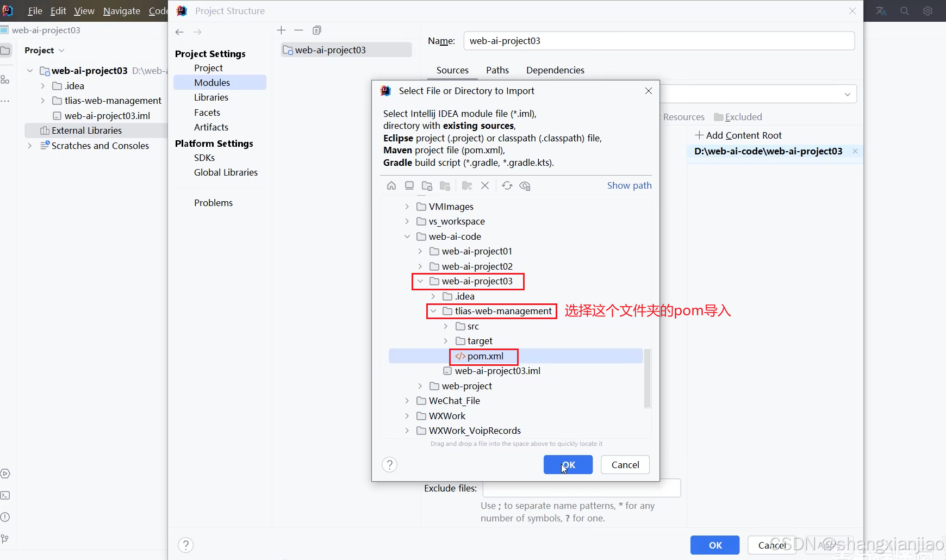Viewport: 946px width, 560px height.
Task: Select the Problems settings item
Action: click(213, 203)
